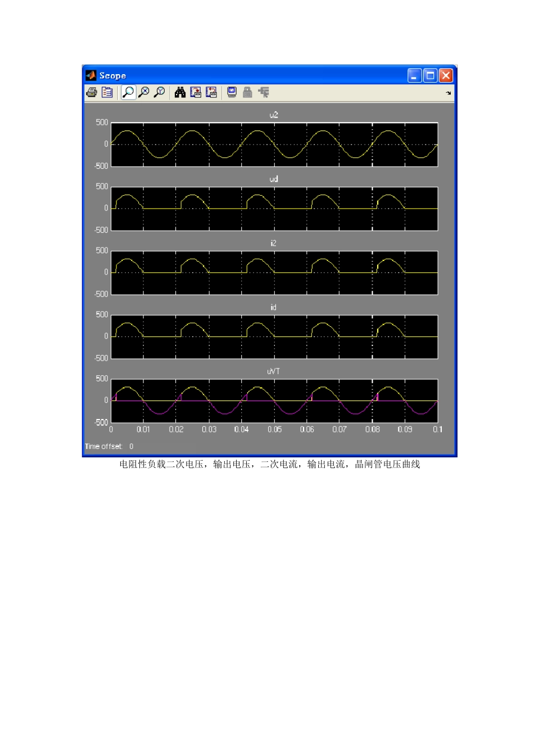Open the signal selection tool
Viewport: 534px width, 756px height.
[x=263, y=92]
